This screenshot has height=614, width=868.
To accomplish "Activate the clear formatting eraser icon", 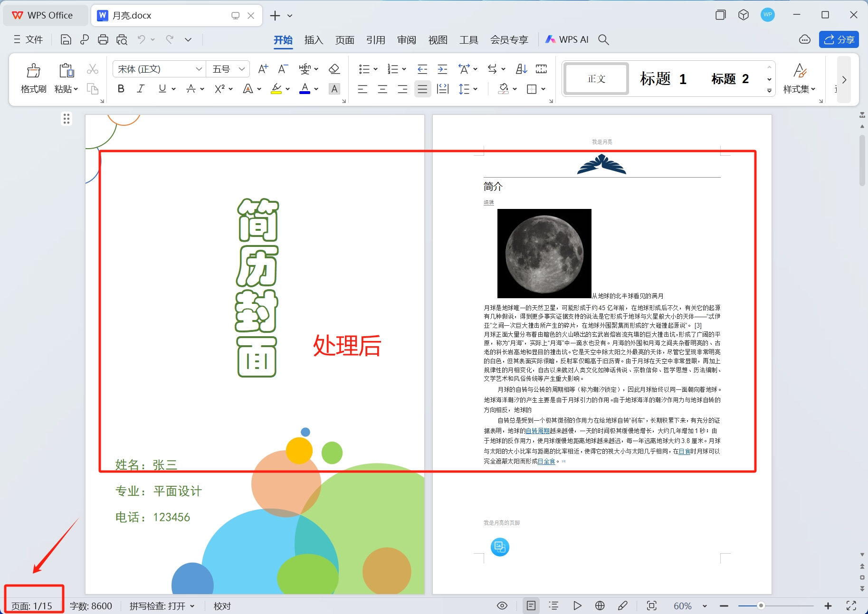I will 334,69.
